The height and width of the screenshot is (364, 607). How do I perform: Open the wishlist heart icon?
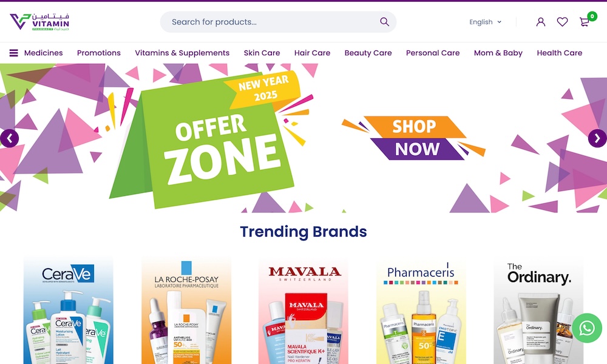tap(562, 22)
